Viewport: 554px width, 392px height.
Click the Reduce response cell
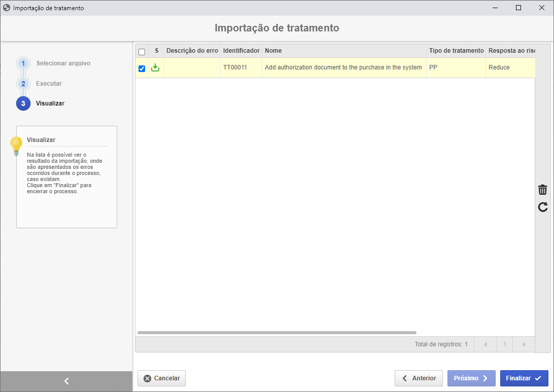(x=510, y=67)
